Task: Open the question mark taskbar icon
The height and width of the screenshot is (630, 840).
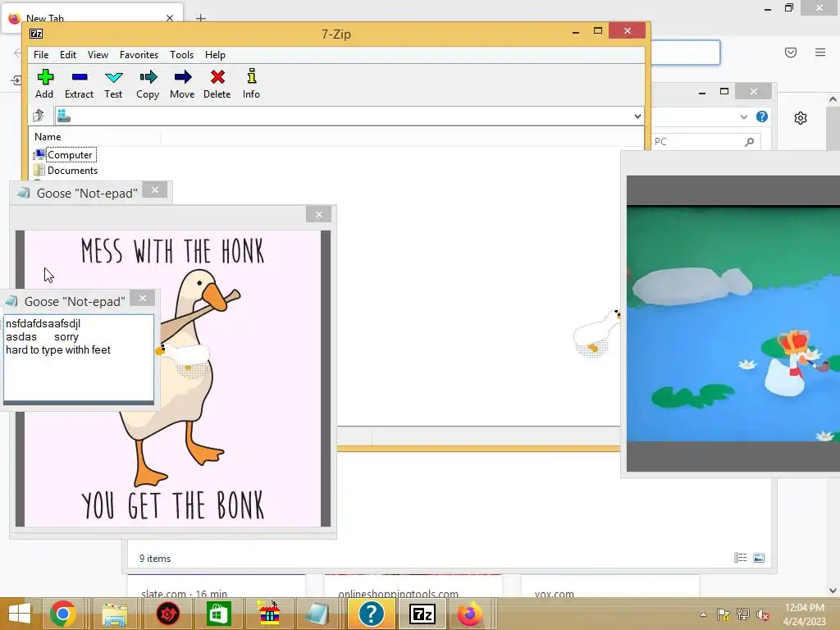Action: 371,614
